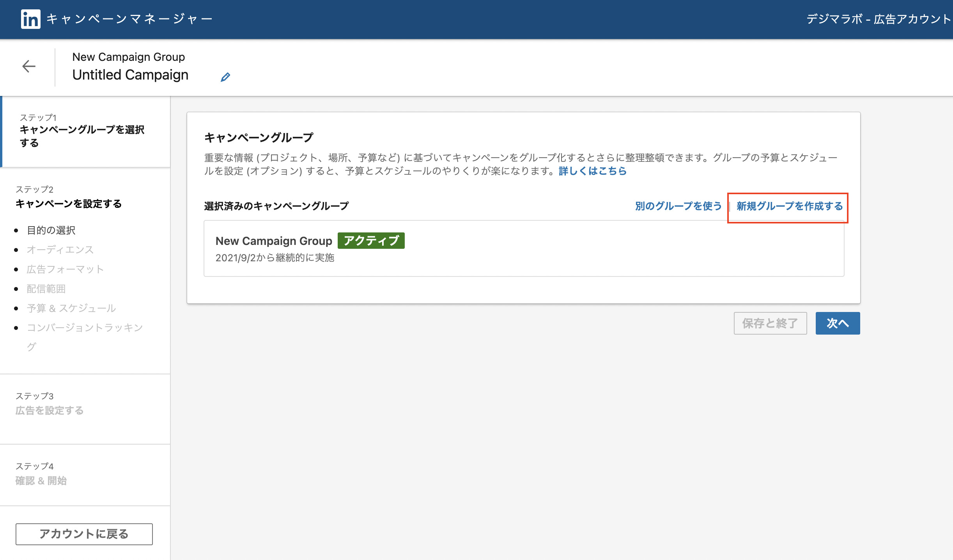Click 予算 & スケジュール sidebar item
This screenshot has height=560, width=953.
click(x=71, y=308)
